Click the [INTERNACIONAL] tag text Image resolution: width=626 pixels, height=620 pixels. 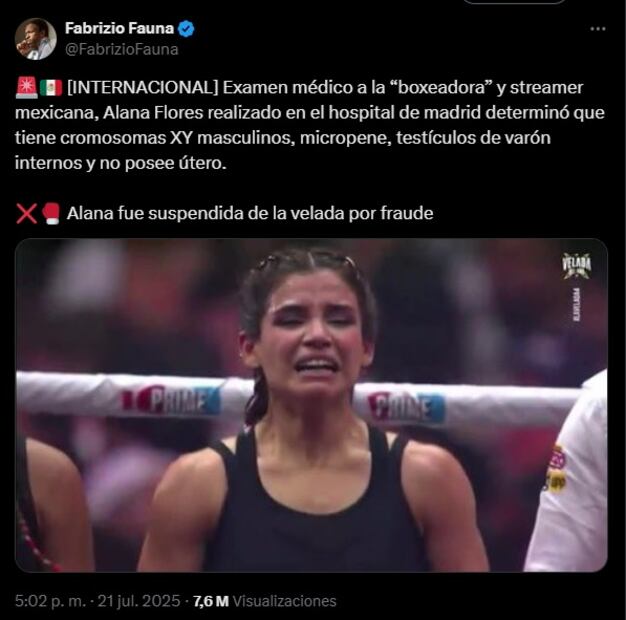(143, 87)
